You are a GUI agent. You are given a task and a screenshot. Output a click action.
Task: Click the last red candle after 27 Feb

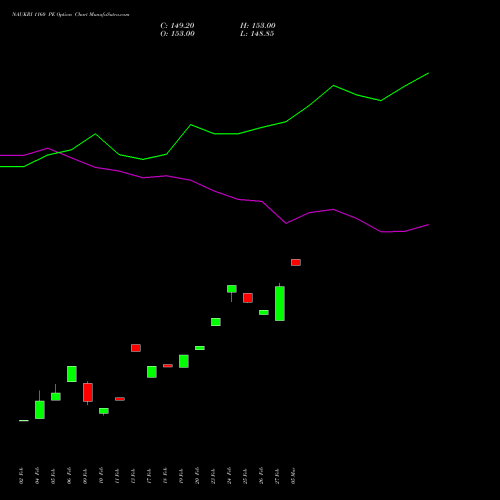(296, 262)
